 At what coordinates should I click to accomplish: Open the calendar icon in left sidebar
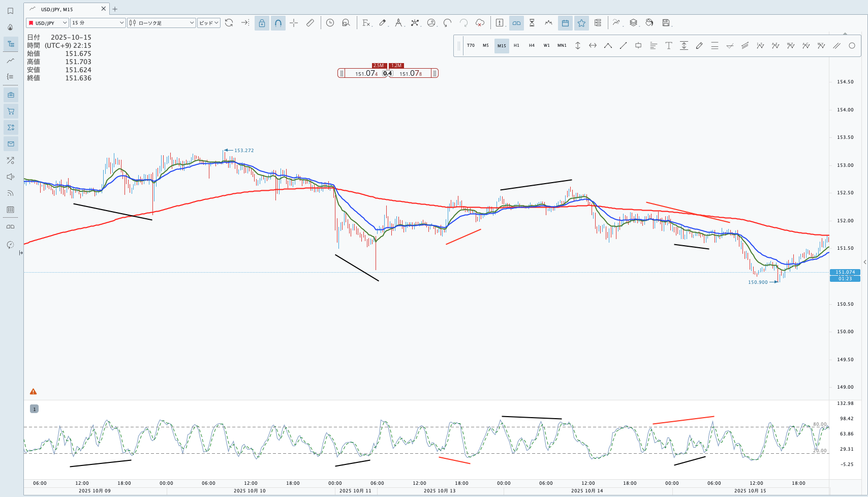11,210
